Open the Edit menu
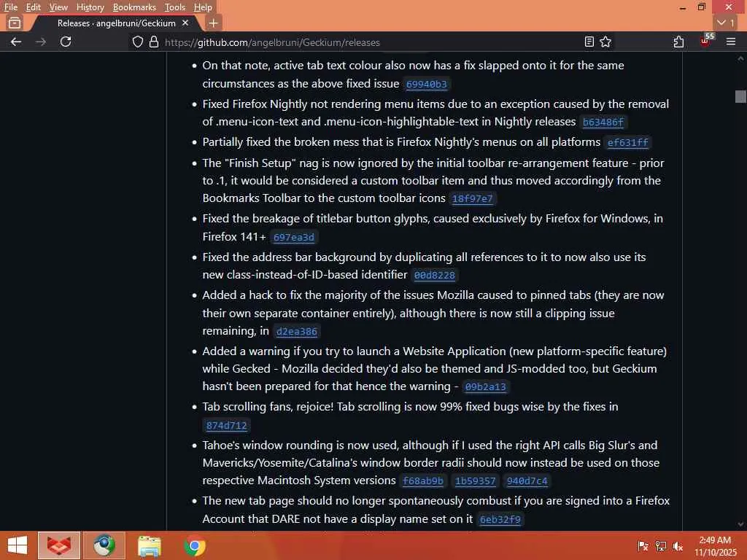The image size is (747, 560). (x=34, y=7)
